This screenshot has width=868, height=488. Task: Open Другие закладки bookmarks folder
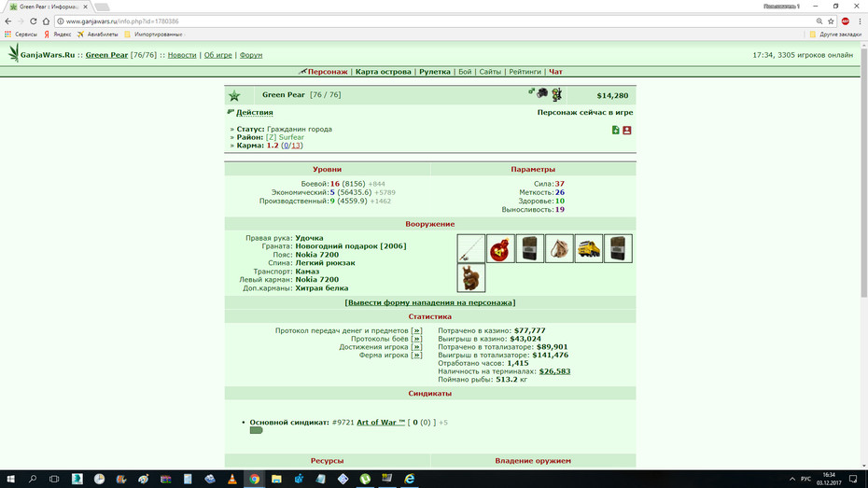835,35
